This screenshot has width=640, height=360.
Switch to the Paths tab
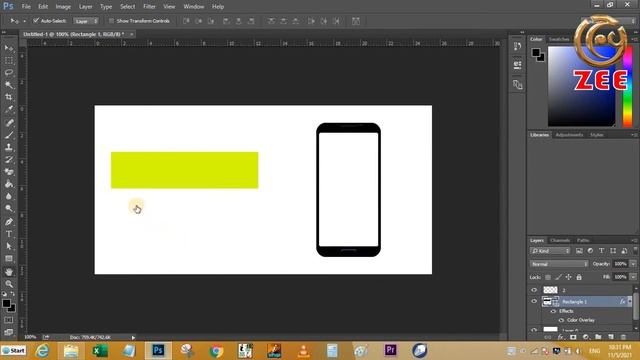click(x=583, y=240)
